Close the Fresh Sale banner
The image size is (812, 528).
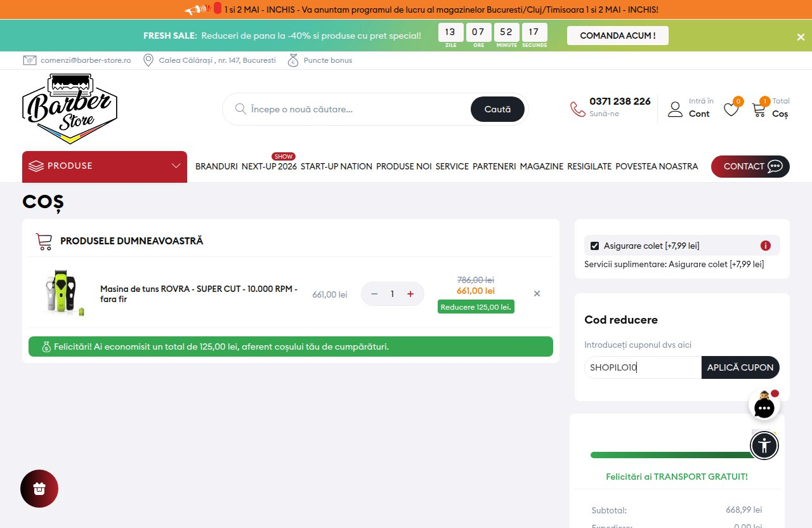pyautogui.click(x=801, y=37)
